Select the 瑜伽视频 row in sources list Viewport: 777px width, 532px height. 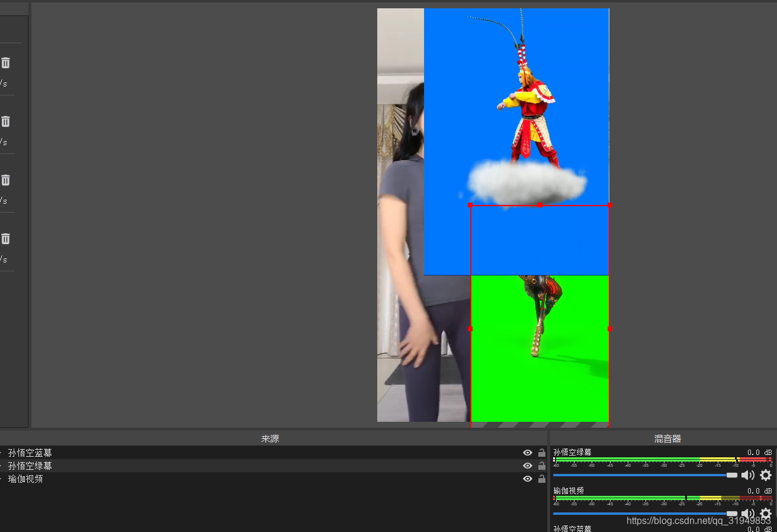tap(272, 479)
